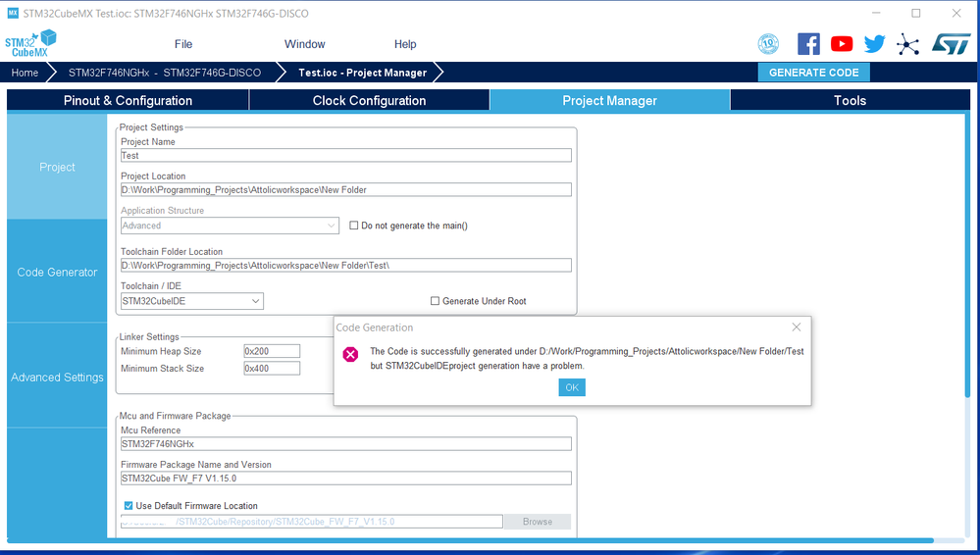This screenshot has height=555, width=980.
Task: Open the 10-year anniversary badge icon
Action: [768, 44]
